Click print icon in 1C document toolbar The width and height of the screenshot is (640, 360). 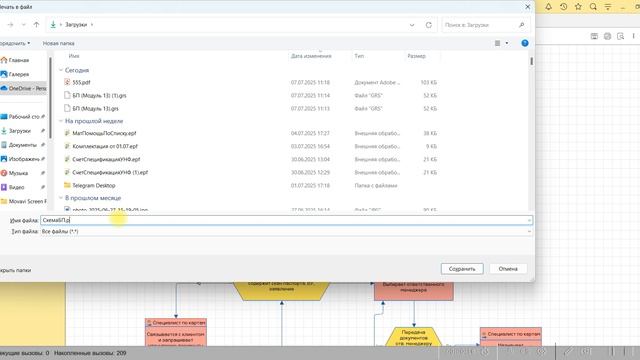click(x=607, y=36)
